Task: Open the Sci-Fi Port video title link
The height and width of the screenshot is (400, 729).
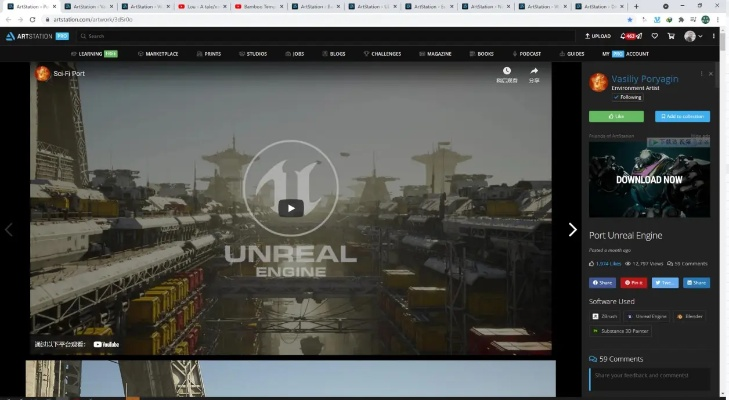Action: pyautogui.click(x=69, y=73)
